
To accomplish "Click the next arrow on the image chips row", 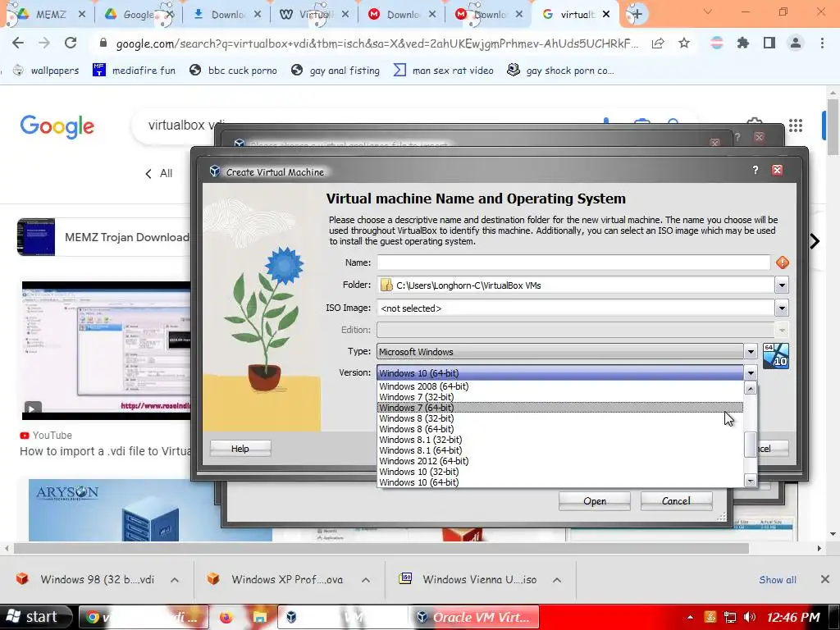I will [815, 241].
